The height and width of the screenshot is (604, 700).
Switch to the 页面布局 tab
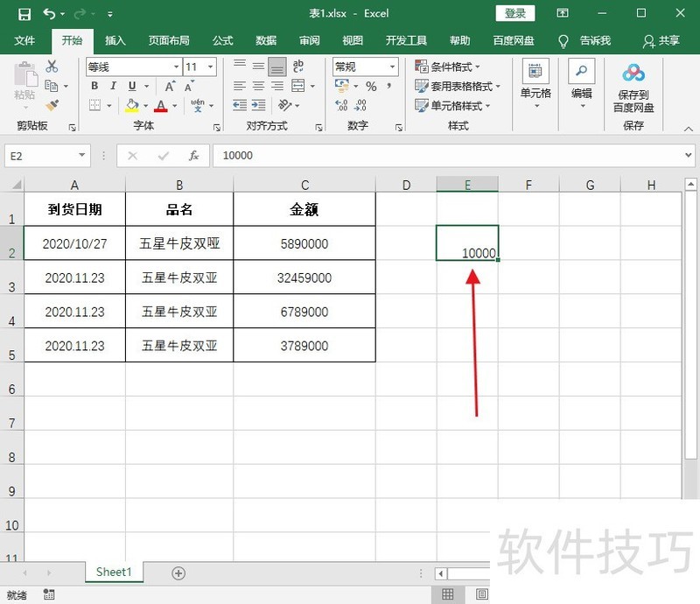coord(169,41)
